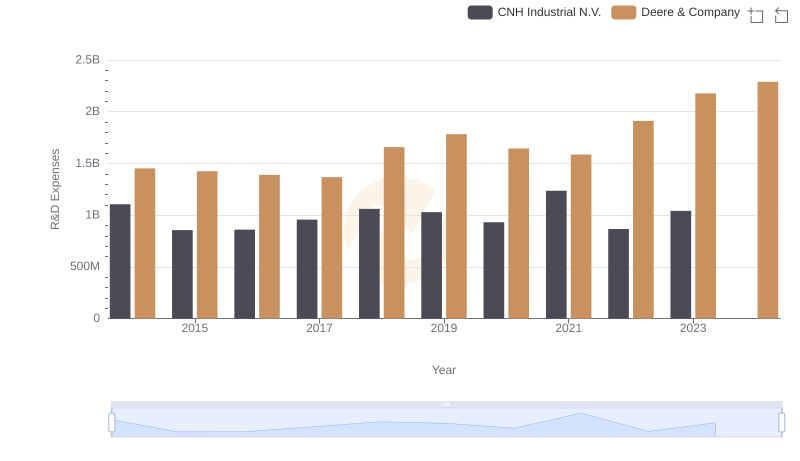The width and height of the screenshot is (800, 461).
Task: Click the CNH Industrial bar for 2021
Action: tap(556, 255)
